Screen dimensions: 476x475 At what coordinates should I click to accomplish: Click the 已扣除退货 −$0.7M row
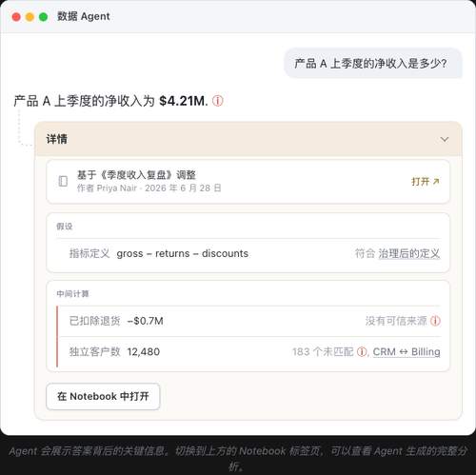click(x=248, y=321)
